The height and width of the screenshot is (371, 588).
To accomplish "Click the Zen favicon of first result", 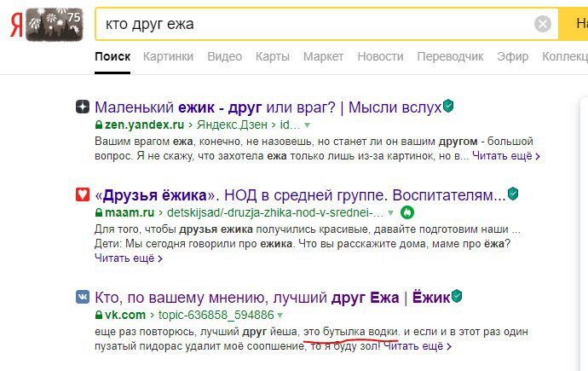I will 83,107.
